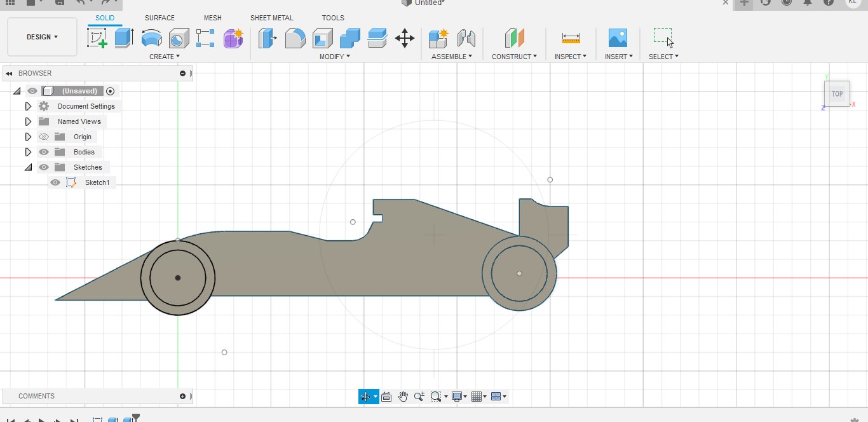Hide the Bodies folder

[43, 152]
